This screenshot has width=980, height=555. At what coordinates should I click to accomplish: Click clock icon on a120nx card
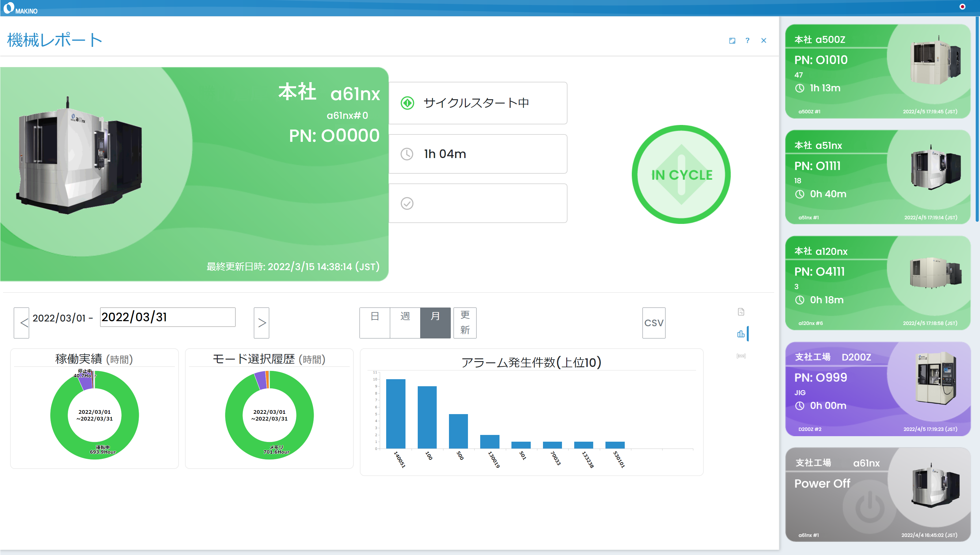800,300
